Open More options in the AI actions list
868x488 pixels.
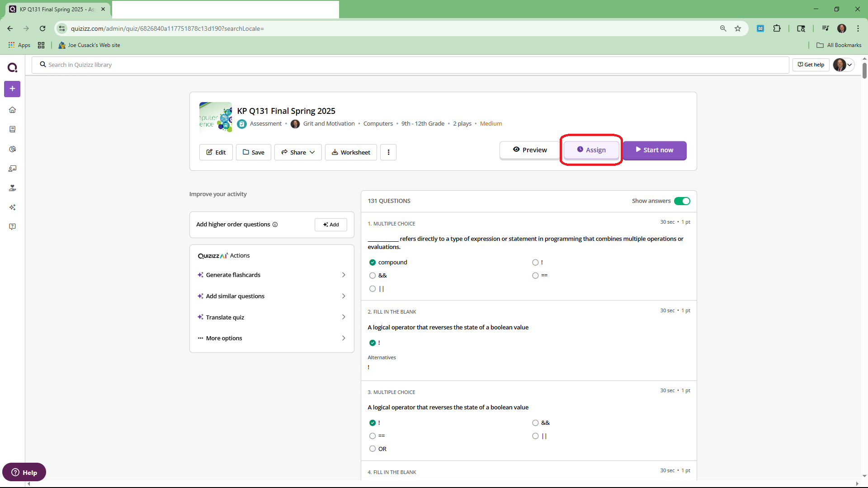pos(271,338)
